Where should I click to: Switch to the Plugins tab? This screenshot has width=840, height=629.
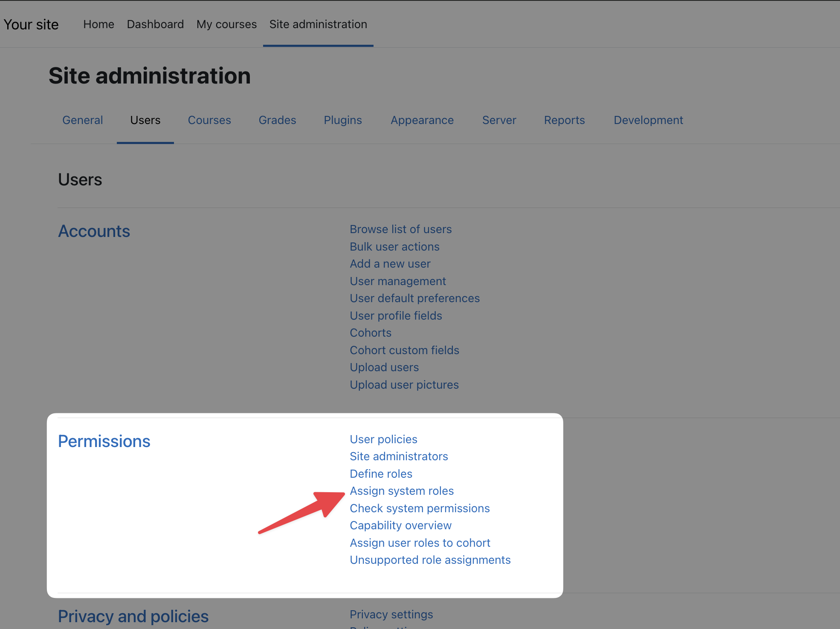pyautogui.click(x=342, y=120)
